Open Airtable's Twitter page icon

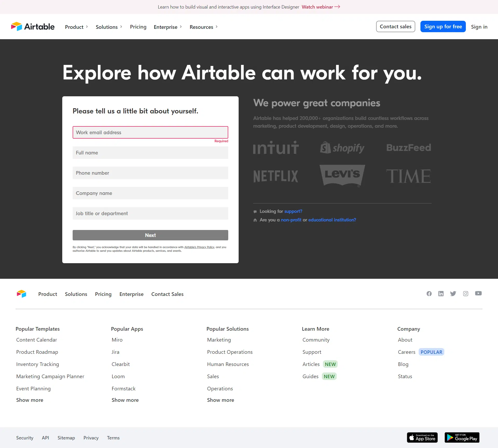(453, 294)
